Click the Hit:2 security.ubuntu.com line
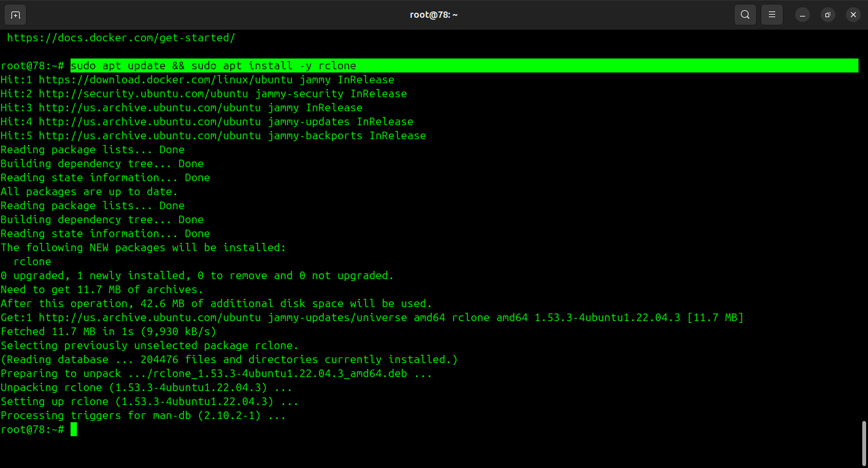The width and height of the screenshot is (868, 468). tap(204, 94)
